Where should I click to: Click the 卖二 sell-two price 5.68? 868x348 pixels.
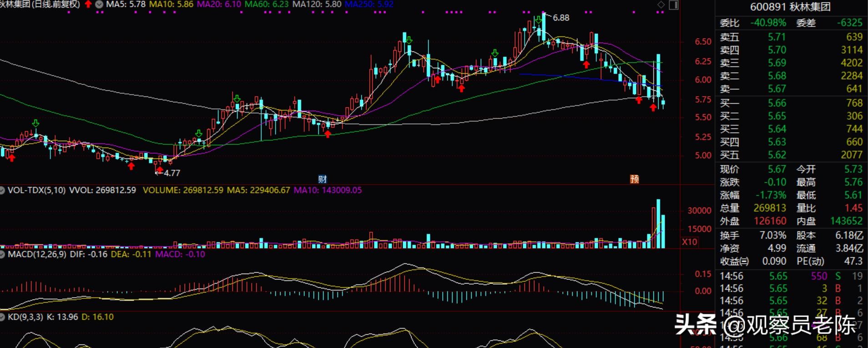[777, 76]
